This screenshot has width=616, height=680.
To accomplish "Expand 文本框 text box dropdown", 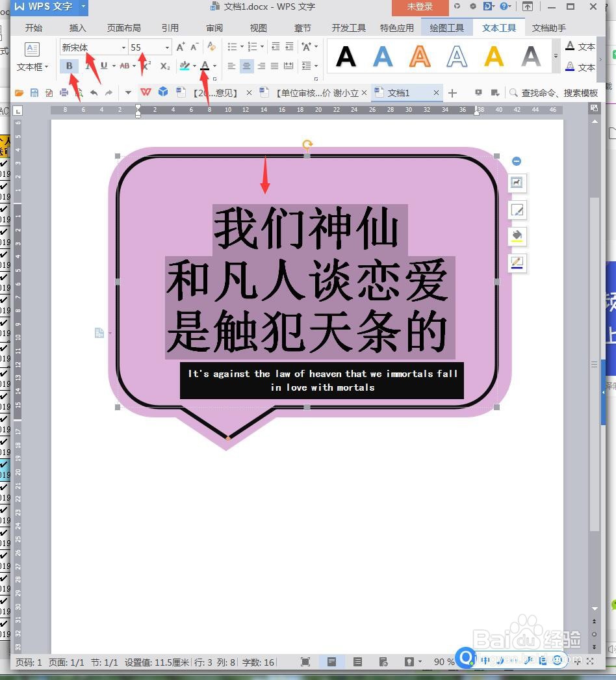I will point(32,67).
